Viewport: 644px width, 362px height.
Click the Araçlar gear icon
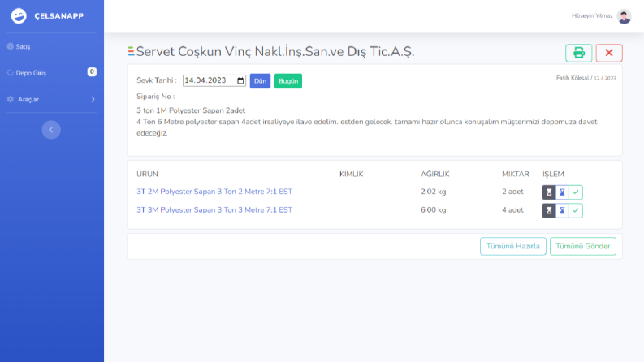point(11,99)
